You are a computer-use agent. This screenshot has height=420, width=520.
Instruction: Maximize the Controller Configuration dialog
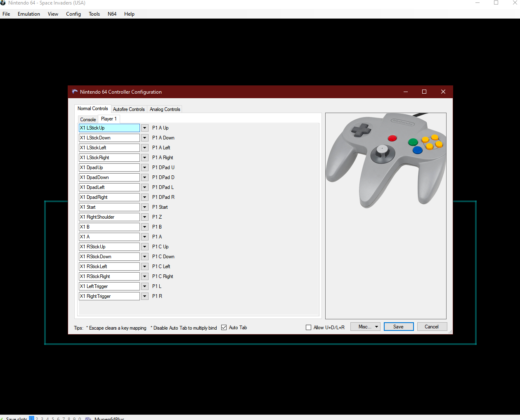424,92
